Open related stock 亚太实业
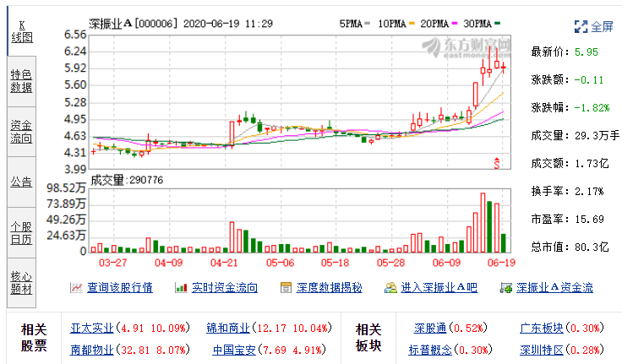The height and width of the screenshot is (364, 622). 92,328
